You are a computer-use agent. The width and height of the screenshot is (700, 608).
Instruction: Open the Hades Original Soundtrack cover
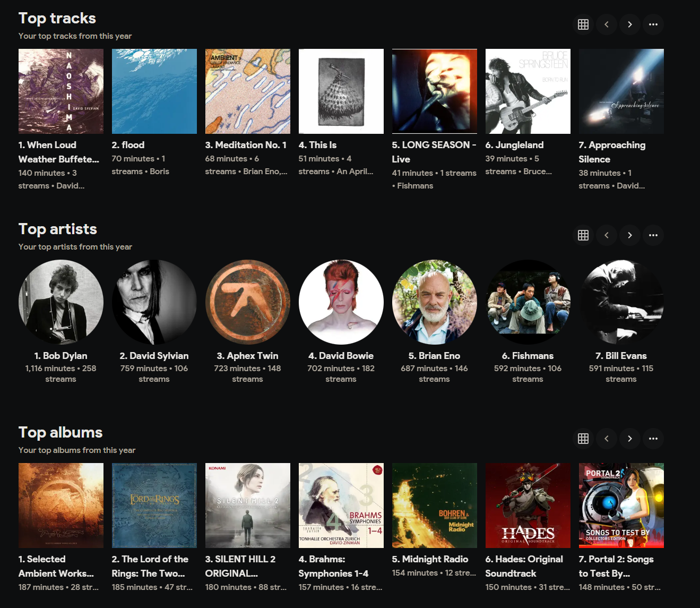tap(528, 506)
